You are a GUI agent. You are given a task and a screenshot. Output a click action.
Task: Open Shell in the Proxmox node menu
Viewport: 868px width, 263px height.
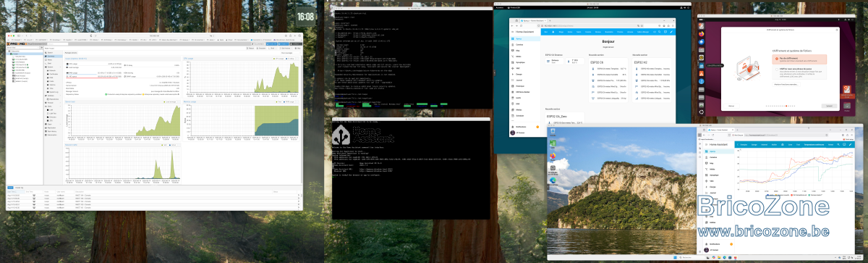[x=49, y=63]
